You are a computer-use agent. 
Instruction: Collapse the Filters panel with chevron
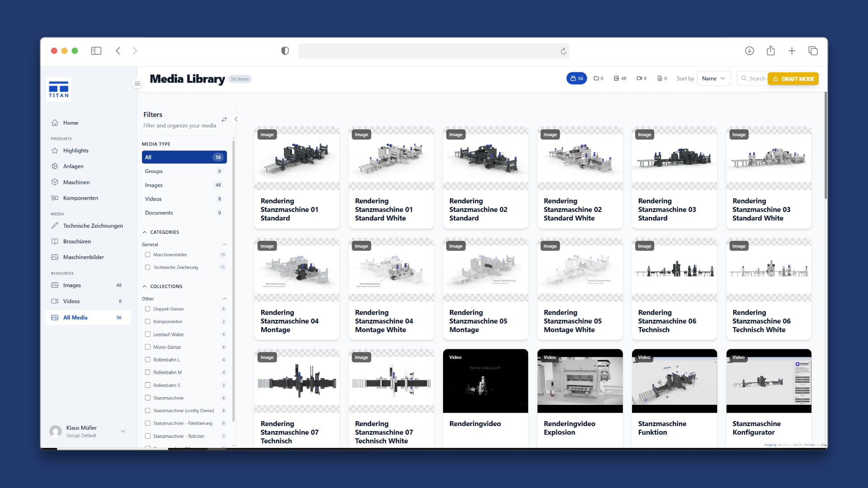coord(236,119)
